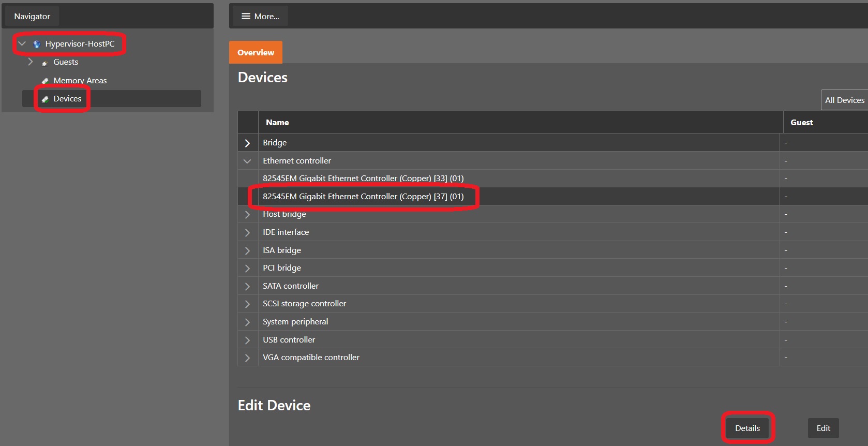The height and width of the screenshot is (446, 868).
Task: Open the Navigator tab
Action: [32, 17]
